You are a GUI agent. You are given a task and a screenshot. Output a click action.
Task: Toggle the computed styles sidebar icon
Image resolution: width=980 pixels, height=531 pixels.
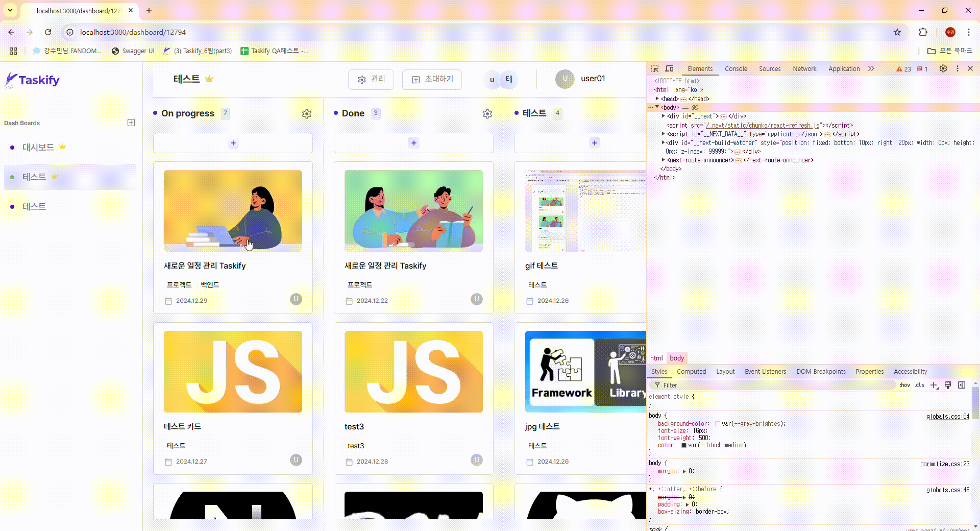(x=962, y=385)
